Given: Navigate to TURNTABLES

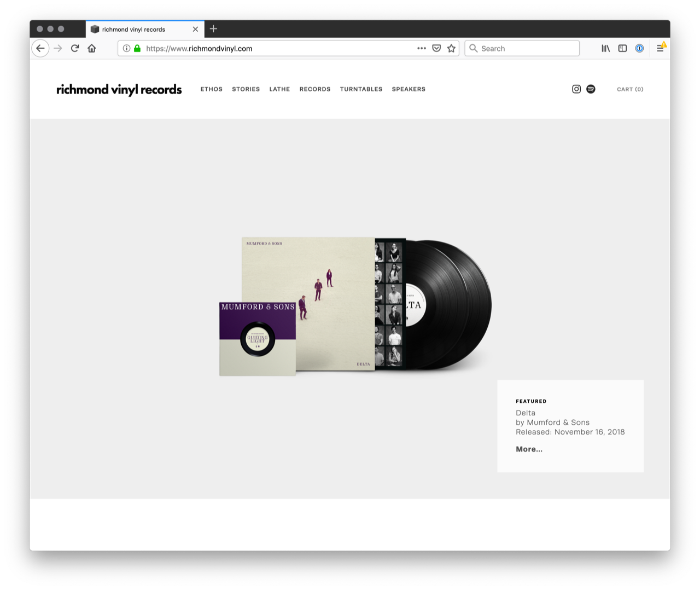Looking at the screenshot, I should point(361,89).
